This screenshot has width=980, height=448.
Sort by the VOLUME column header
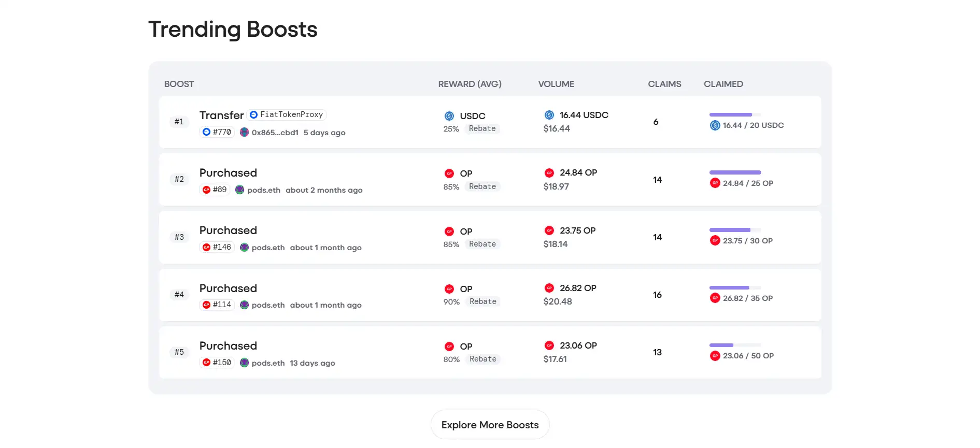coord(556,84)
